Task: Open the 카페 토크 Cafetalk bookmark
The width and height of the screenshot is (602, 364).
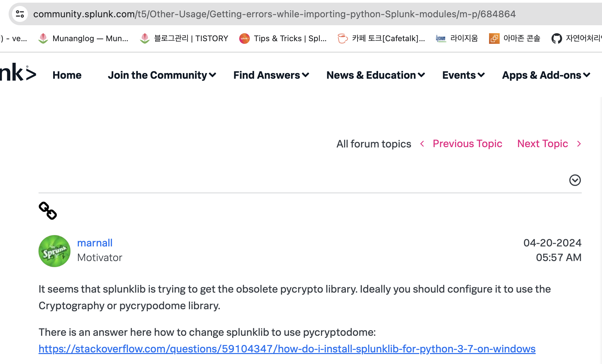Action: click(x=381, y=39)
